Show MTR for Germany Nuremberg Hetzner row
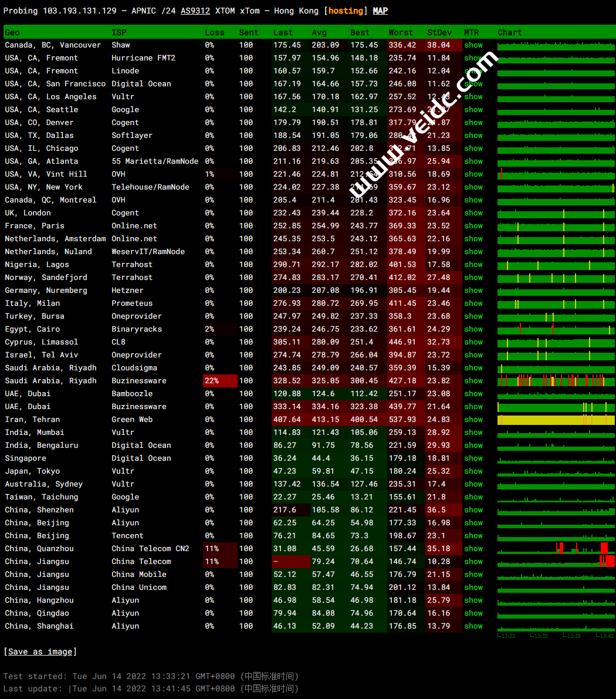 pyautogui.click(x=473, y=291)
